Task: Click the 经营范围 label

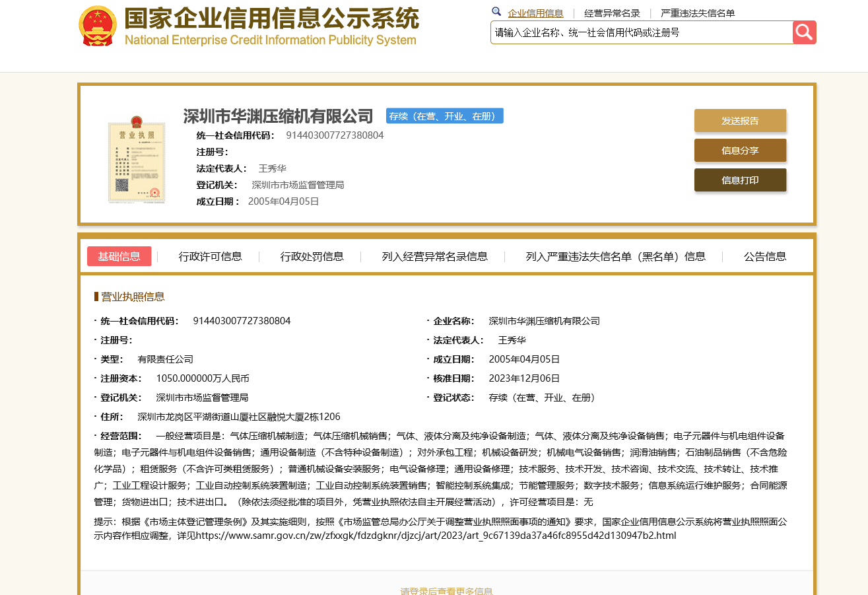Action: coord(121,436)
